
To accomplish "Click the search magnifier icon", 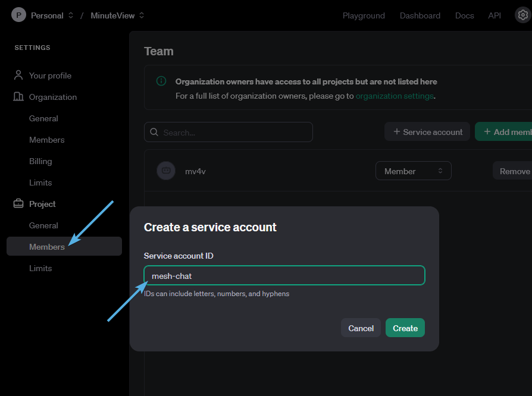I will (x=154, y=131).
